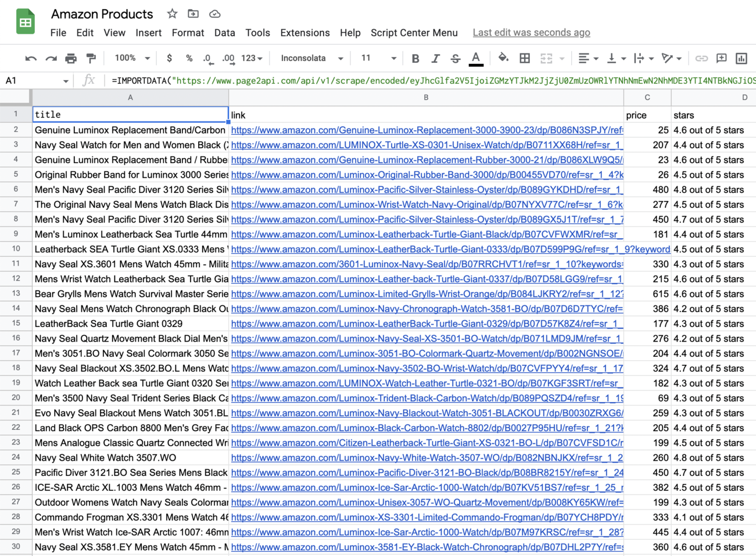Click the Name box showing A1

31,81
